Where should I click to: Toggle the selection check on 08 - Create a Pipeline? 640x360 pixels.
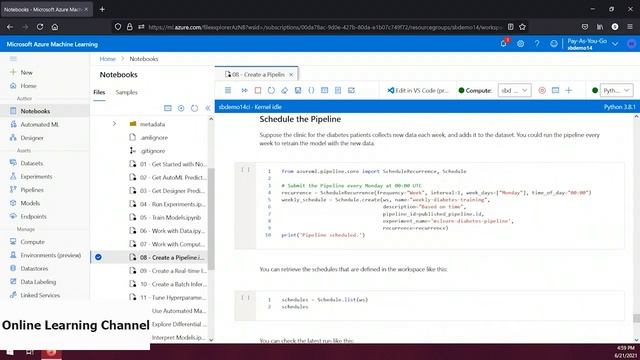[x=98, y=257]
